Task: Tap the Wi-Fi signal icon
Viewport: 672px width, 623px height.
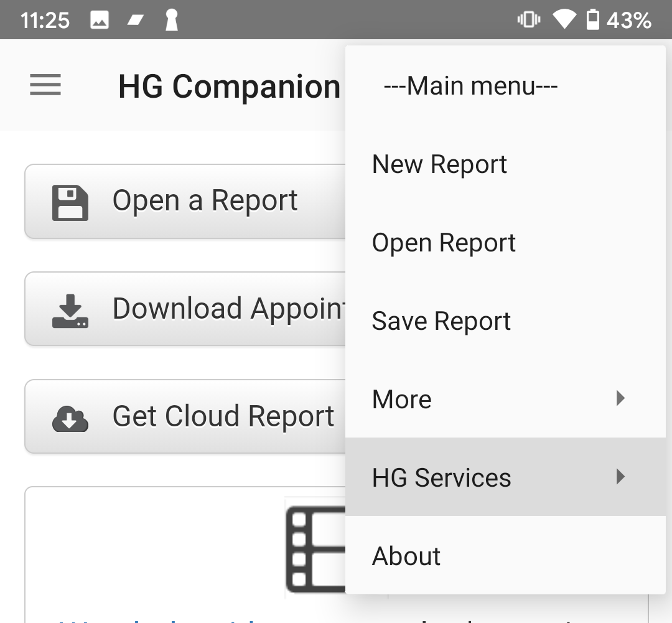Action: (564, 20)
